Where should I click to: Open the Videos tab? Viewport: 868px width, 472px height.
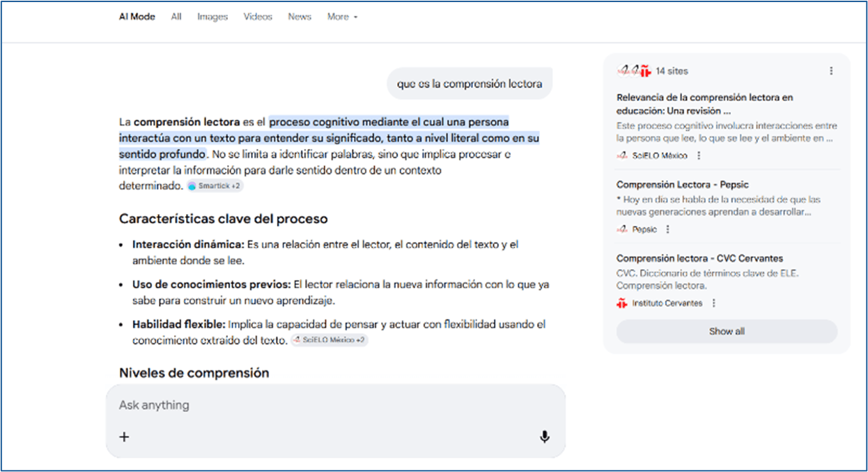coord(258,17)
